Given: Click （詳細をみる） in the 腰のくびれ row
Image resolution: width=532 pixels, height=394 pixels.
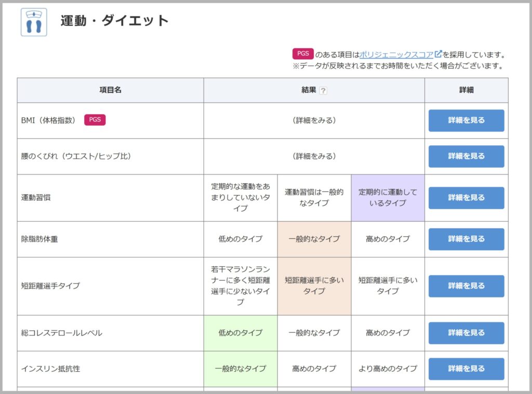Looking at the screenshot, I should coord(314,156).
